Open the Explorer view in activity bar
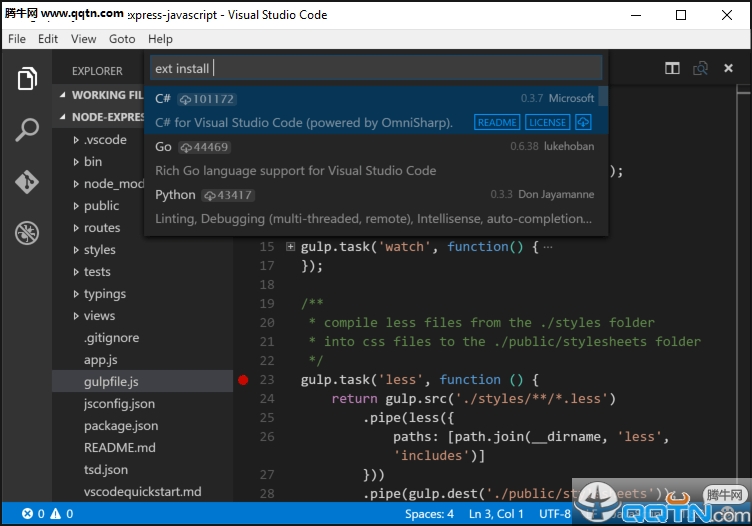 (27, 79)
